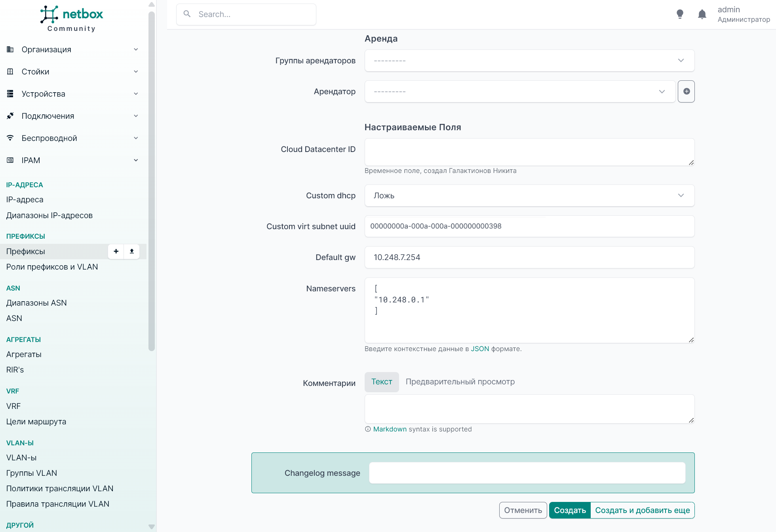The height and width of the screenshot is (532, 776).
Task: Click the Отменить button
Action: pos(523,510)
